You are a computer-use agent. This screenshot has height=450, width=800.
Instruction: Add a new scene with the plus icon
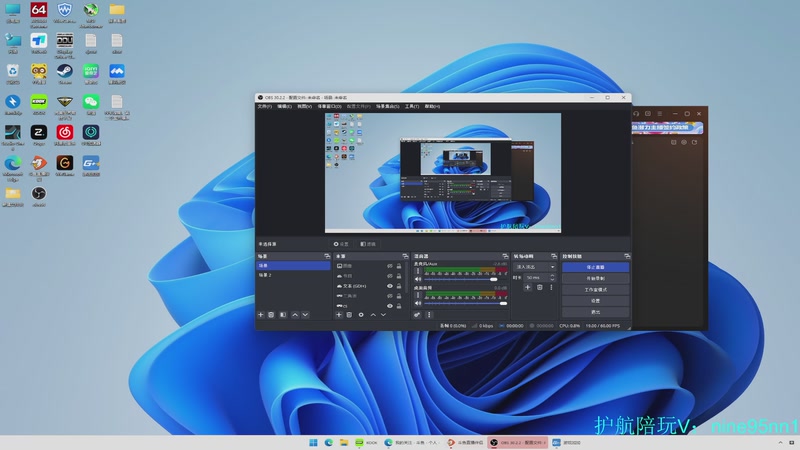click(261, 315)
